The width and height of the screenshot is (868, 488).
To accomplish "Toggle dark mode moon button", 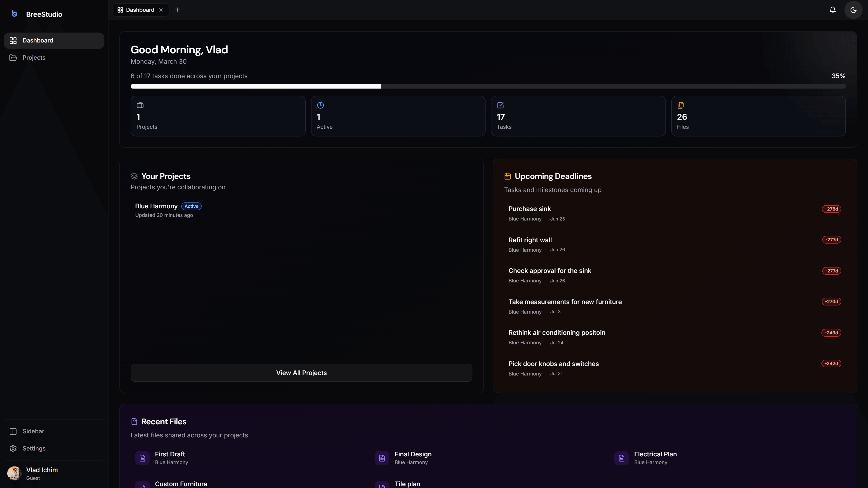I will pyautogui.click(x=853, y=10).
